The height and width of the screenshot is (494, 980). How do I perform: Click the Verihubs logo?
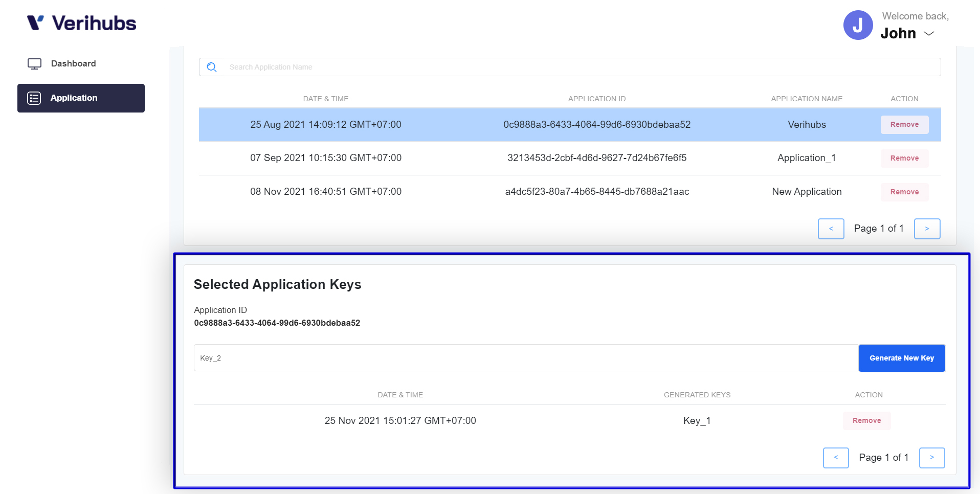[x=81, y=23]
